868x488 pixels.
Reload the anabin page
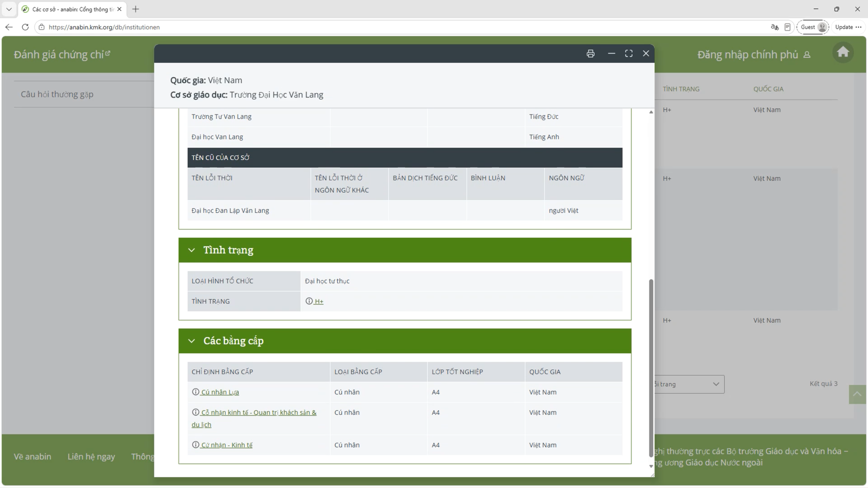[25, 27]
